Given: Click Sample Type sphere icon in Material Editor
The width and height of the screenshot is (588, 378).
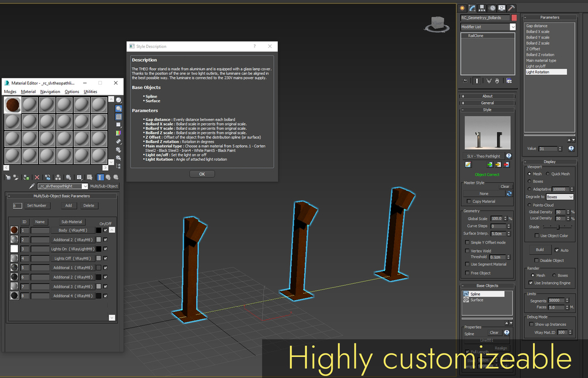Looking at the screenshot, I should [119, 100].
